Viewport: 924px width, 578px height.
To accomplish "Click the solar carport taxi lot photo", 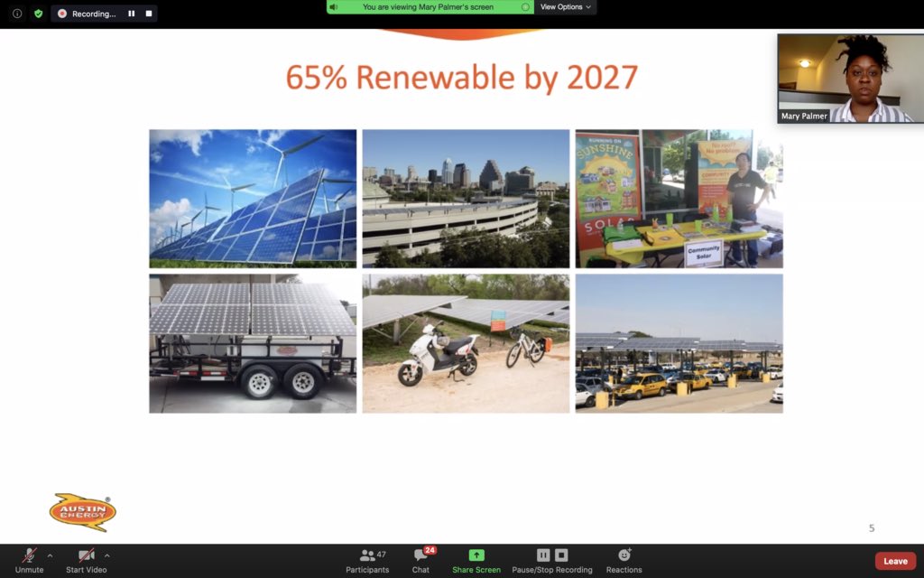I will (679, 343).
